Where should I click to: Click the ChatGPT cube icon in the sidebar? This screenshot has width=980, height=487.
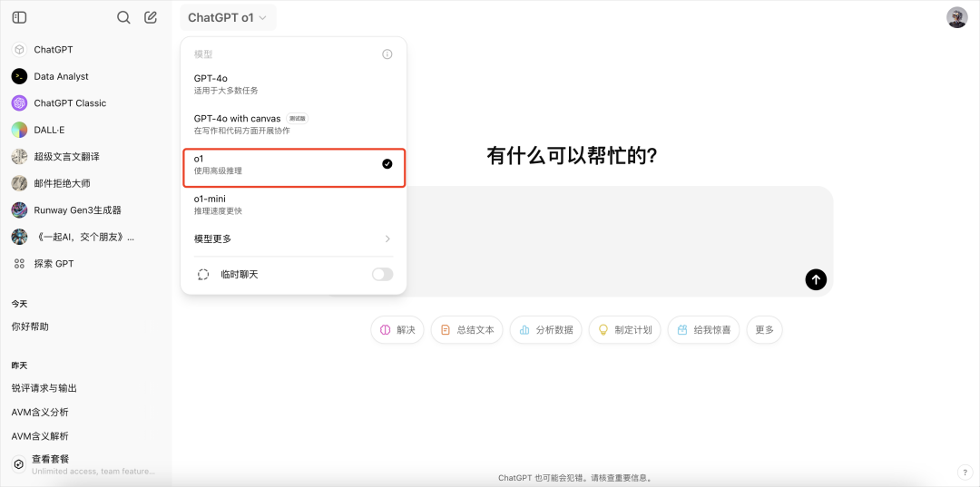19,49
